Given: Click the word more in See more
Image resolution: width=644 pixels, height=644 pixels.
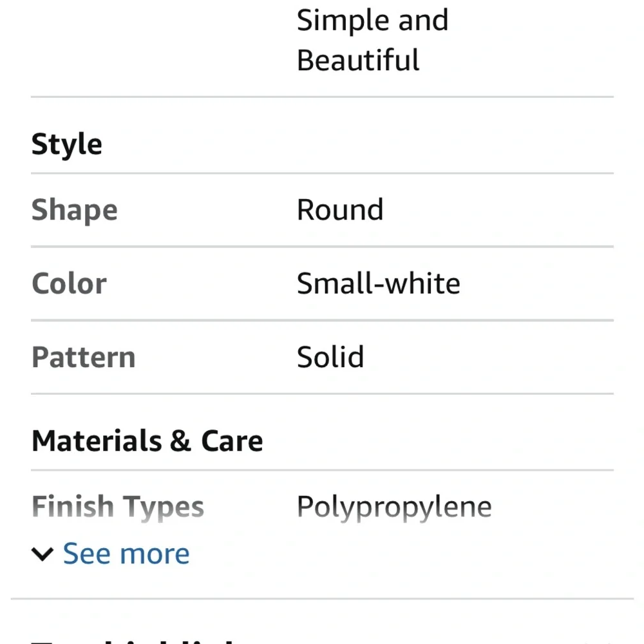Looking at the screenshot, I should point(155,554).
